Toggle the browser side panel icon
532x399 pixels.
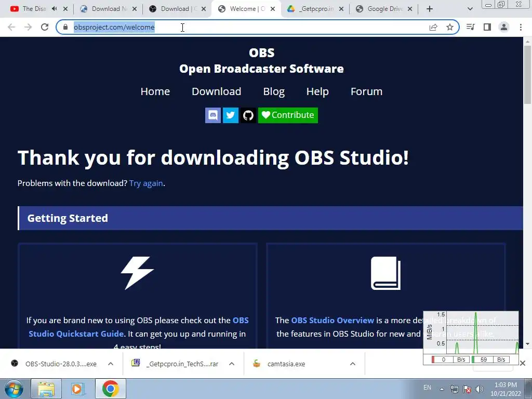tap(487, 27)
